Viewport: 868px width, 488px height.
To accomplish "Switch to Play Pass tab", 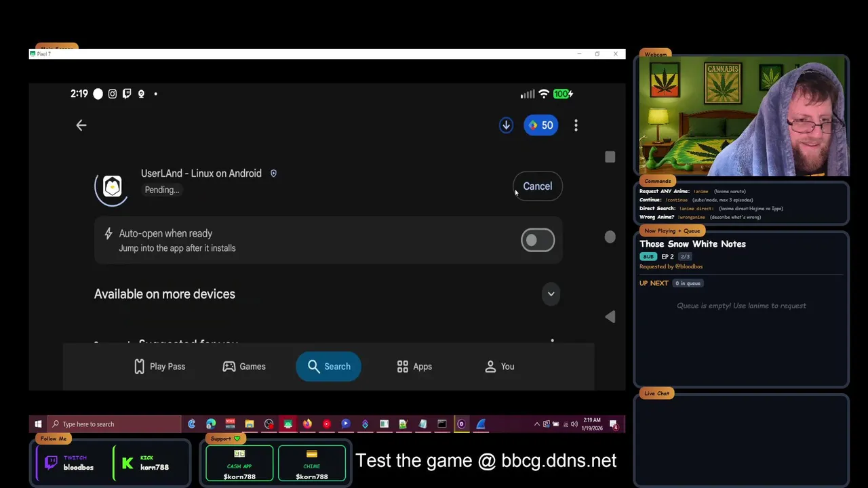I will pyautogui.click(x=159, y=367).
